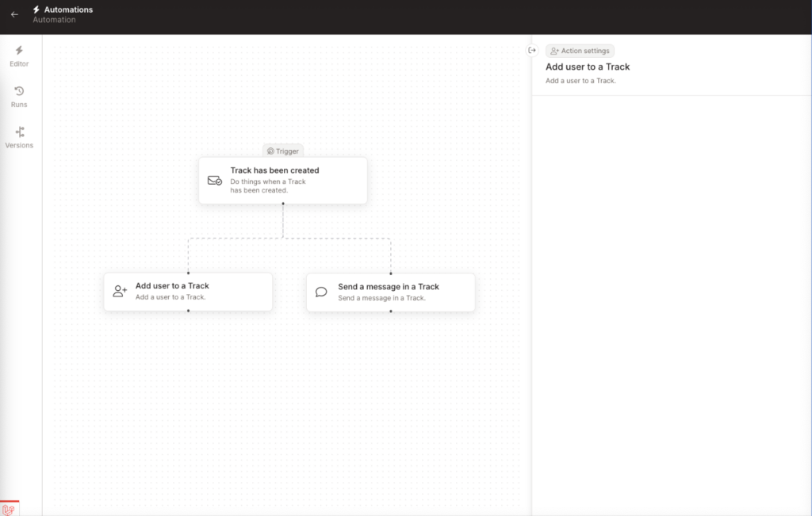Click the 'Add a user to a Track.' panel description
The height and width of the screenshot is (516, 812).
580,81
